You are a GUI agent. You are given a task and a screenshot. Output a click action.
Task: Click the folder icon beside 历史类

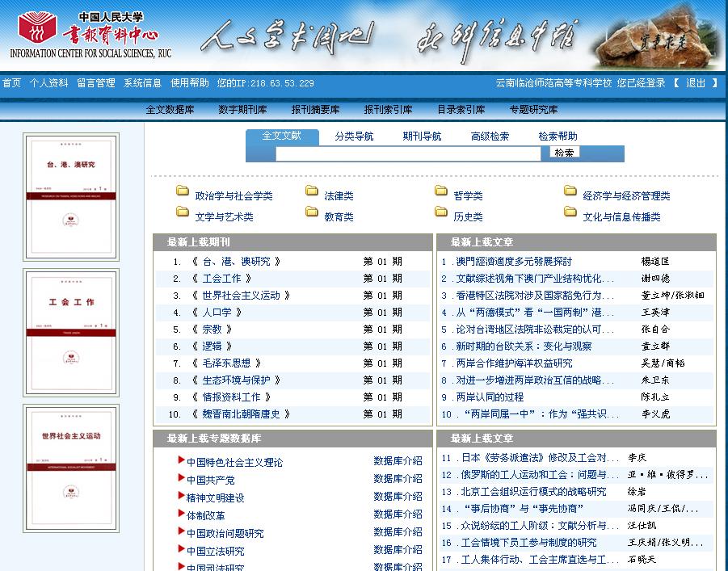441,212
